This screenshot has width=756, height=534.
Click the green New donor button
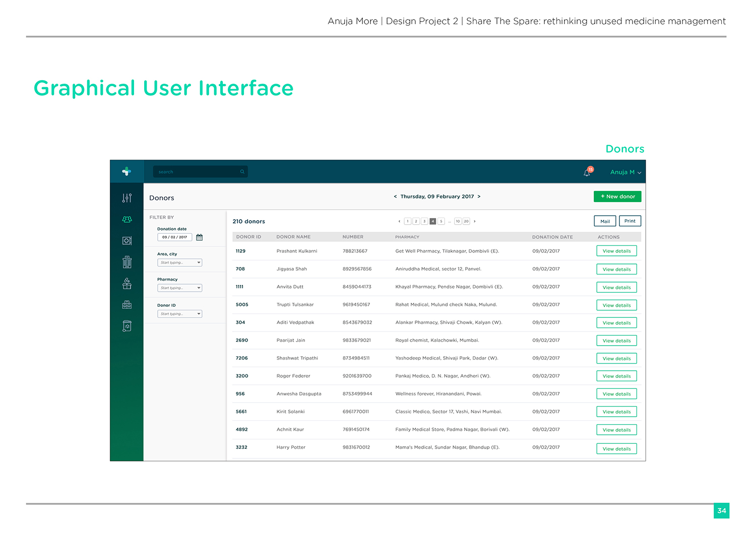(617, 196)
